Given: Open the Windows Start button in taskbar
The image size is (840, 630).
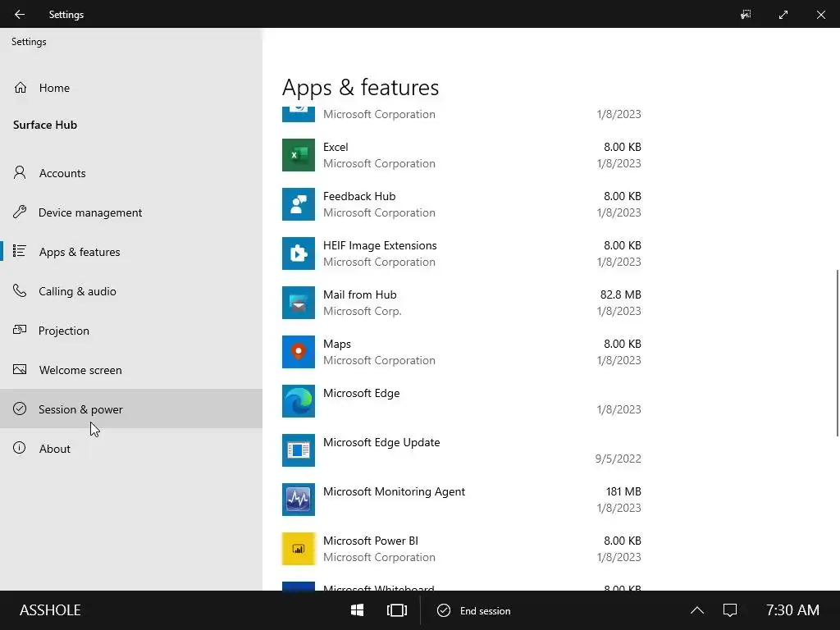Looking at the screenshot, I should (358, 610).
